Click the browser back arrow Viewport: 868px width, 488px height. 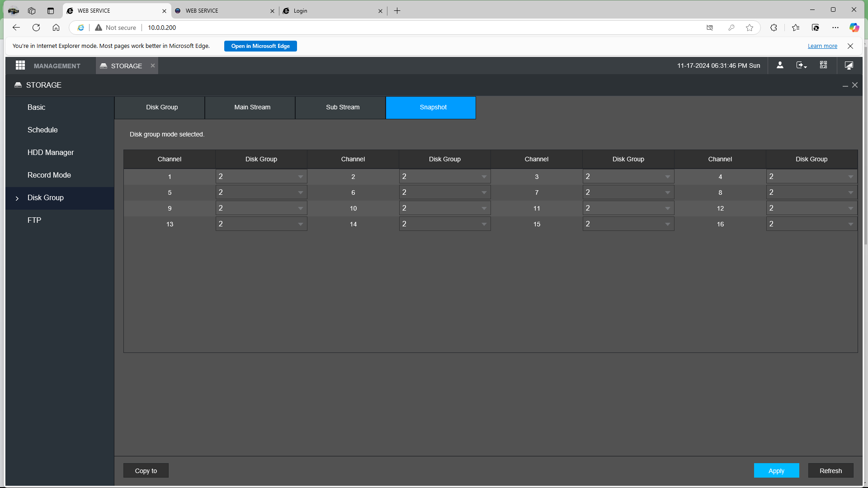tap(16, 28)
